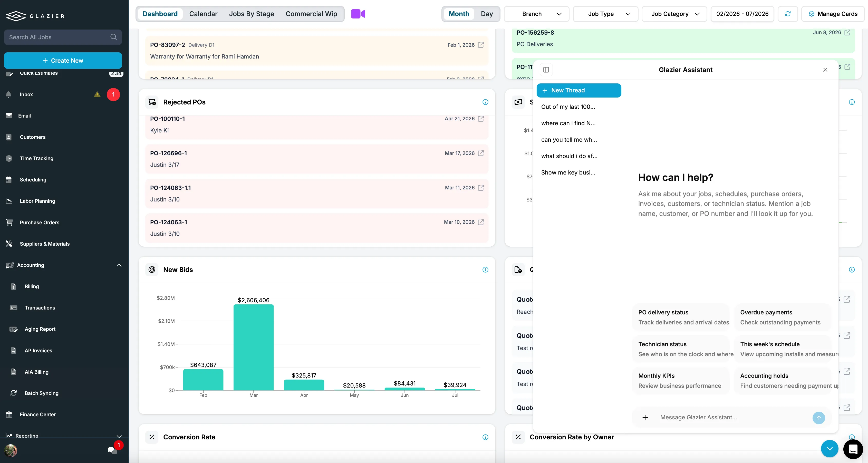The width and height of the screenshot is (868, 463).
Task: Open the Job Type dropdown
Action: [605, 14]
